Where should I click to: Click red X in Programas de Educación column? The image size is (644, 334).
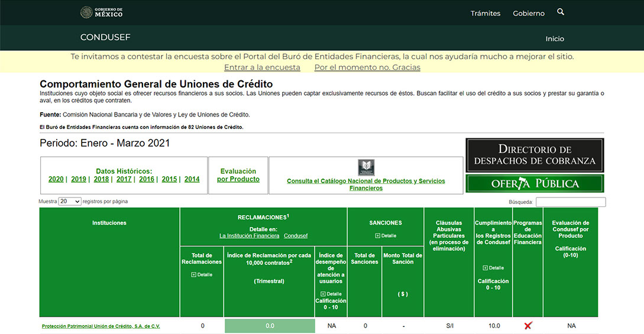[x=528, y=325]
